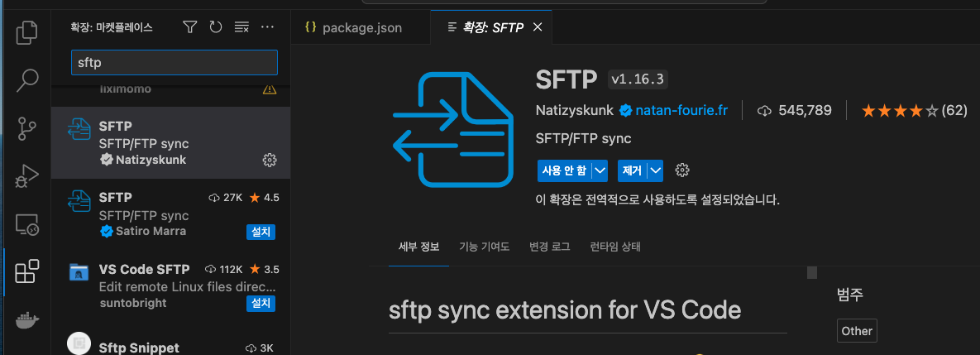The height and width of the screenshot is (355, 980).
Task: Install the Satiro Marra SFTP extension
Action: click(x=261, y=232)
